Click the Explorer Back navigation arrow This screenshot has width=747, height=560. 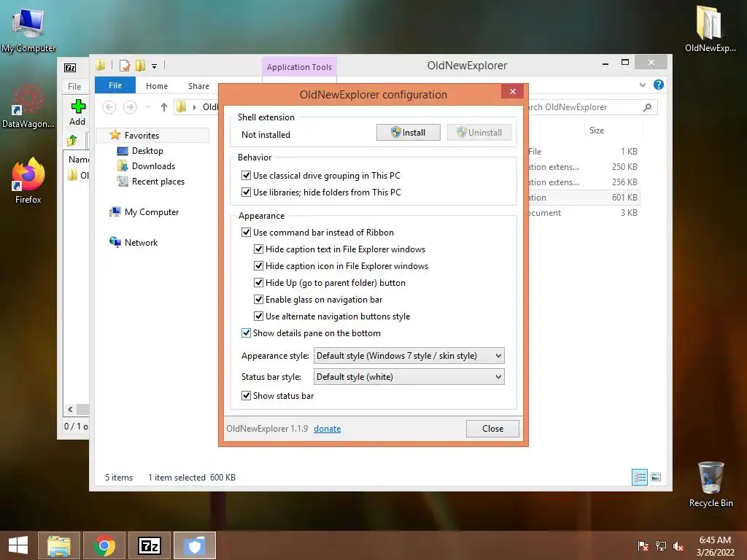[x=109, y=107]
